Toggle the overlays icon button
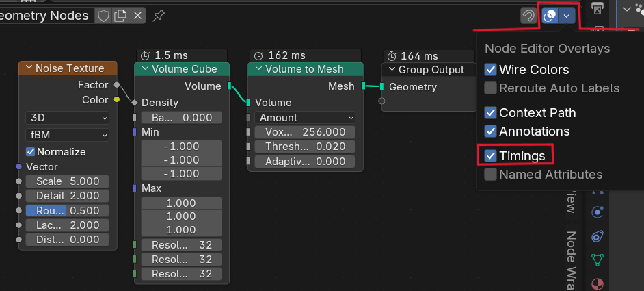This screenshot has height=291, width=644. pyautogui.click(x=550, y=16)
